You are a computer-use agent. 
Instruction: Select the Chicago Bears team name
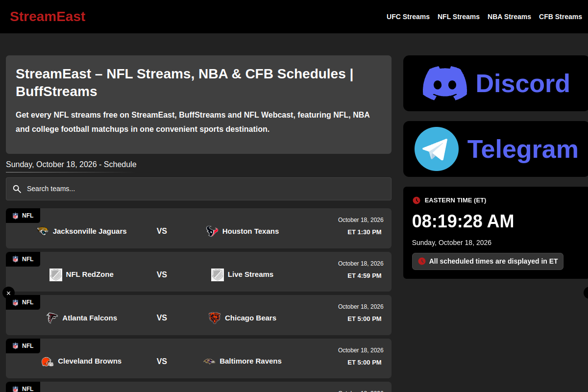(250, 318)
